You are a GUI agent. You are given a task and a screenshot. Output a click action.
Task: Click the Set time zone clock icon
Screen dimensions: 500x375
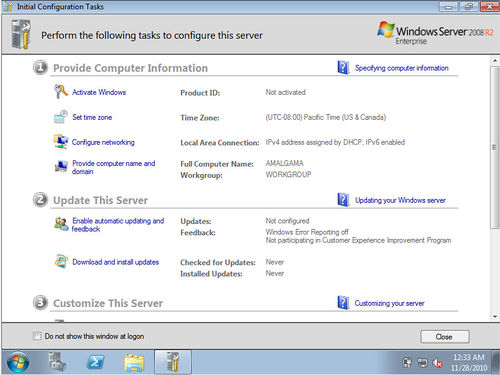pos(61,117)
